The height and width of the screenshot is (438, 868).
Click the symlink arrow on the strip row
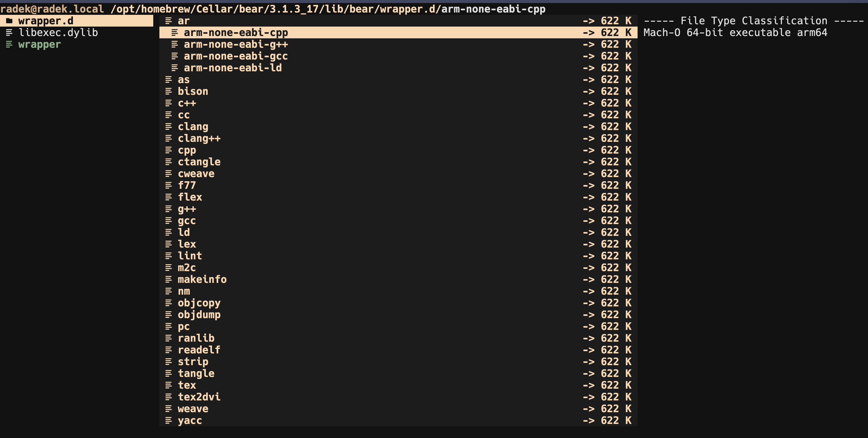tap(589, 361)
